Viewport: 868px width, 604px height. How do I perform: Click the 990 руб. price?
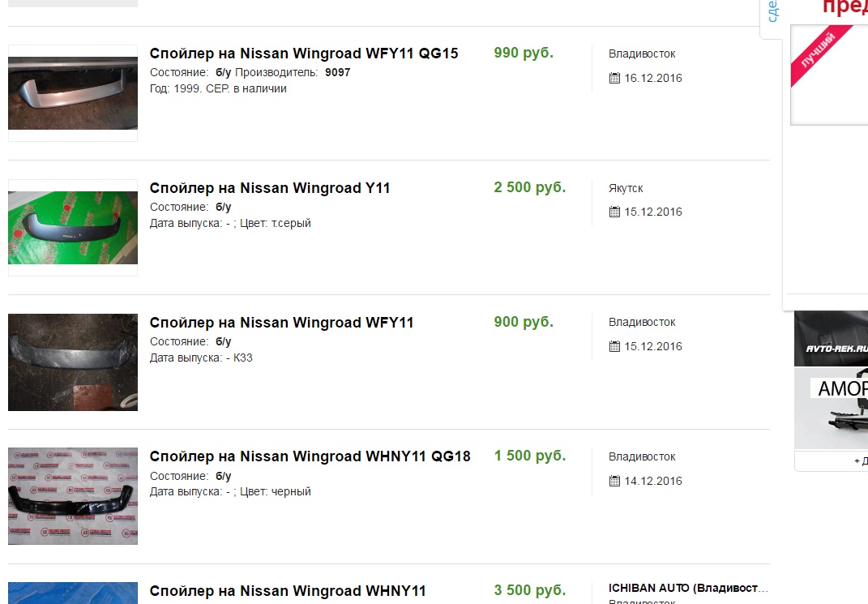tap(524, 54)
